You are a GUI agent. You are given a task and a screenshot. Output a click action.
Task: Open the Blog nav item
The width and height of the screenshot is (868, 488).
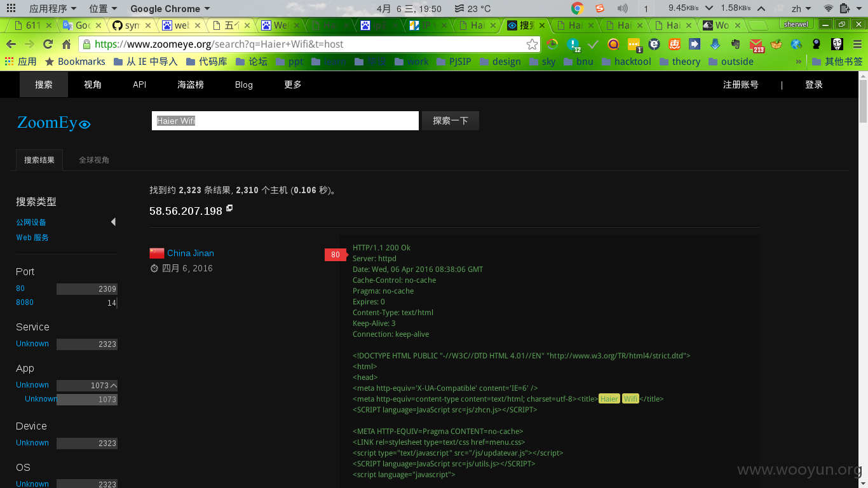tap(244, 85)
